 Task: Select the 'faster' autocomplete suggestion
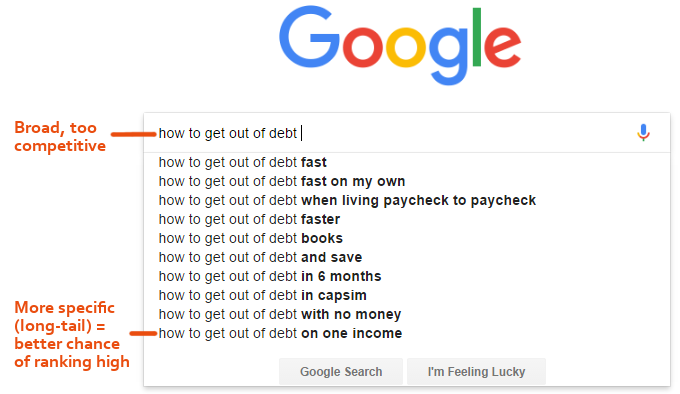coord(249,219)
